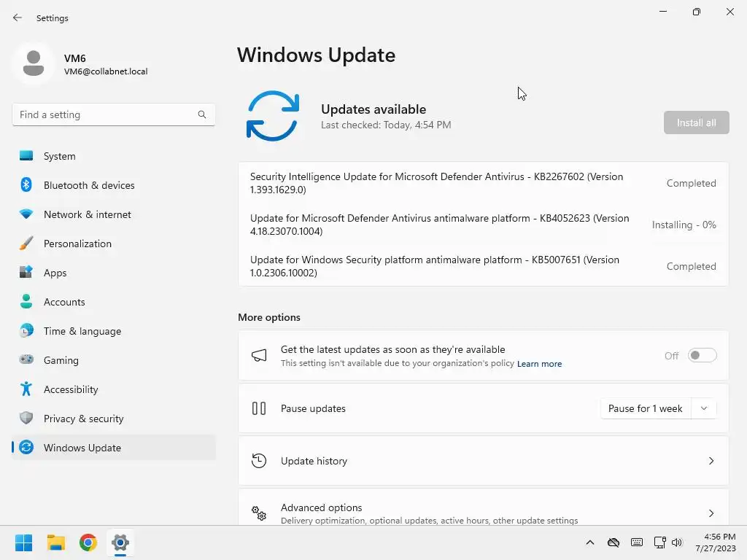Click the speaker volume tray icon
This screenshot has height=560, width=747.
(x=677, y=542)
